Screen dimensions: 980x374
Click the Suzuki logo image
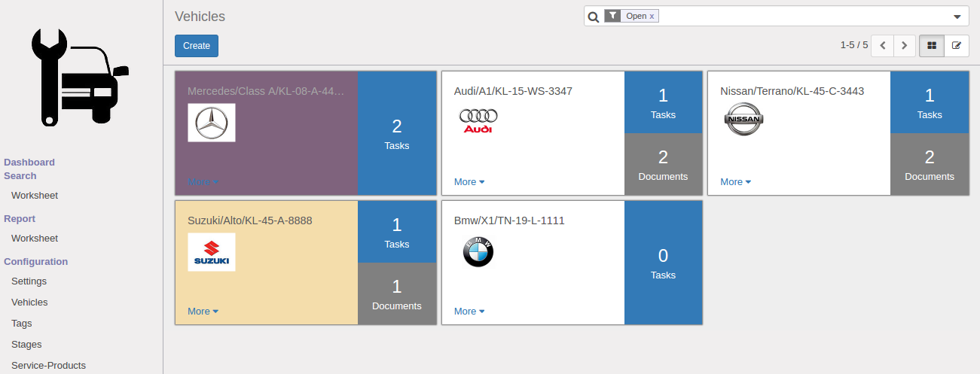[212, 252]
